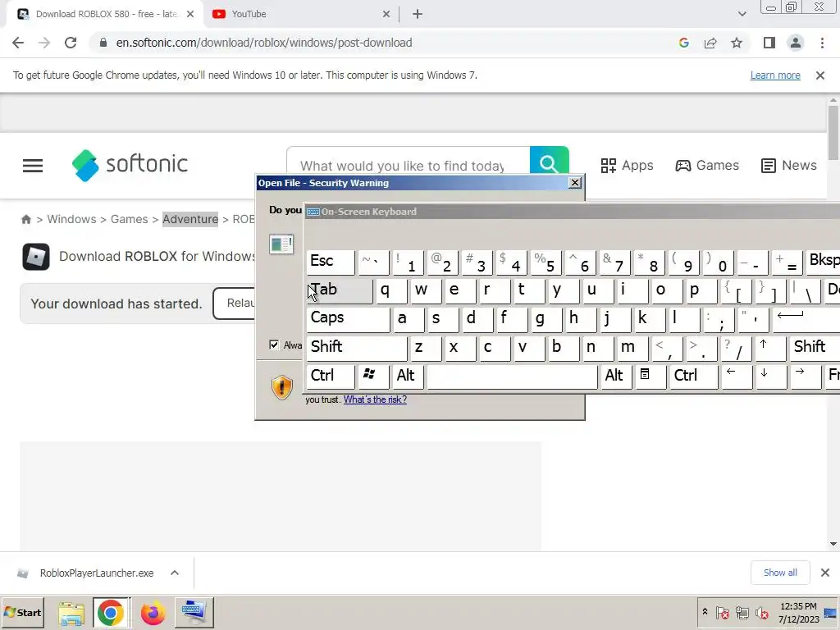Image resolution: width=840 pixels, height=630 pixels.
Task: Reload the current page
Action: [71, 43]
